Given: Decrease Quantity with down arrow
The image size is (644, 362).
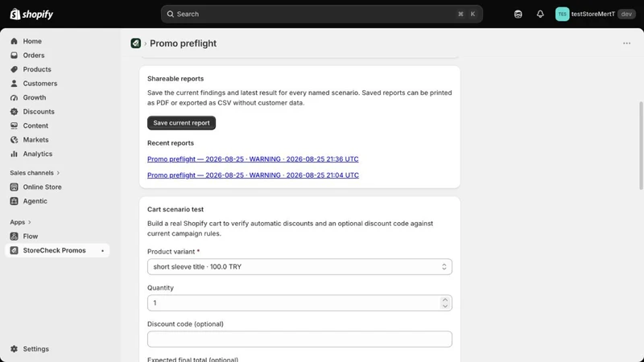Looking at the screenshot, I should pyautogui.click(x=445, y=306).
